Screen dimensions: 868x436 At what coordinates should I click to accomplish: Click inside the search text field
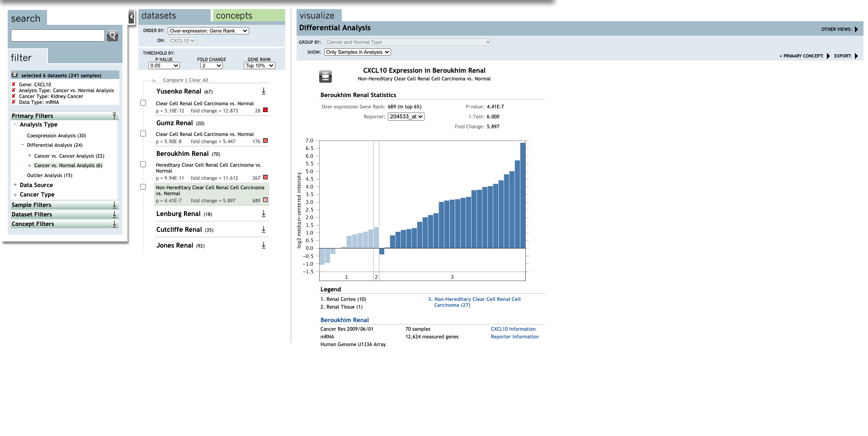58,35
